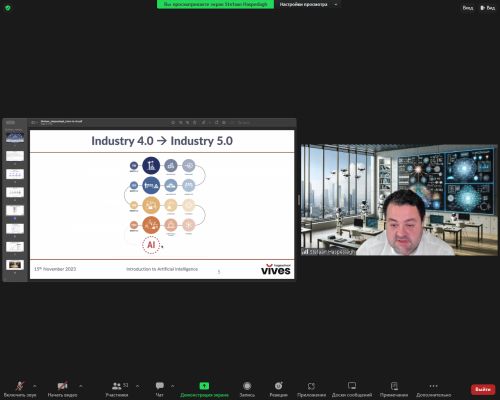
Task: Click the slide title Industry 4.0 → Industry 5.0
Action: [162, 141]
